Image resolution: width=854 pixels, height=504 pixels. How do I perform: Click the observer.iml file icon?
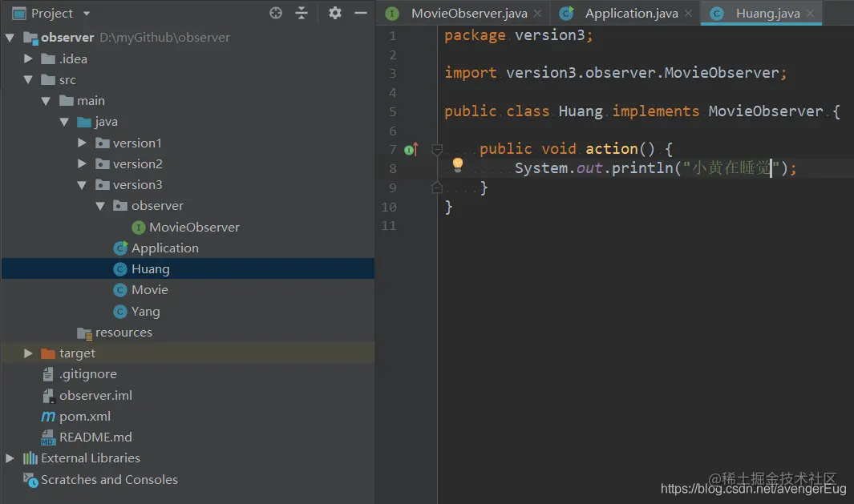48,396
